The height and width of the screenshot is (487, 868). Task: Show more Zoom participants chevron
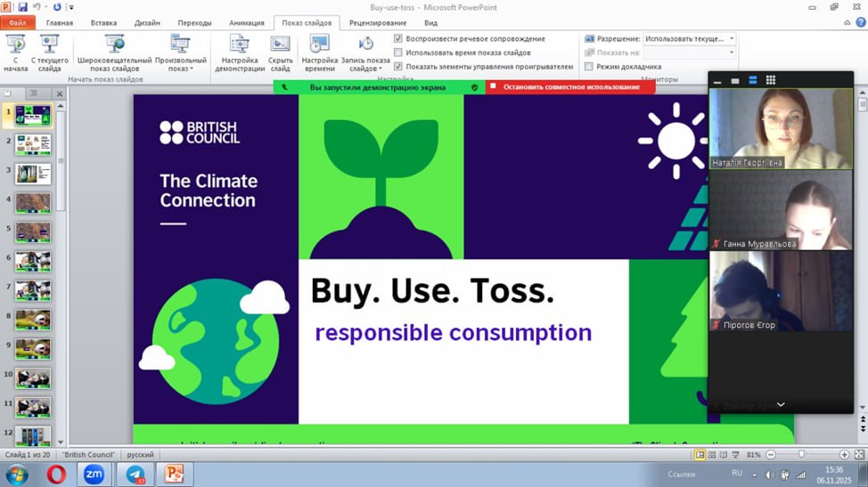pyautogui.click(x=781, y=404)
